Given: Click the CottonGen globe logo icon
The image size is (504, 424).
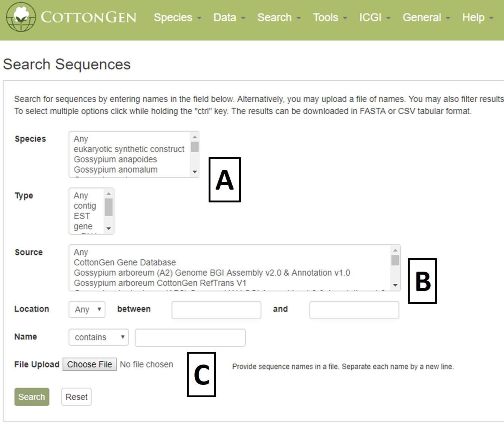Looking at the screenshot, I should pyautogui.click(x=21, y=17).
